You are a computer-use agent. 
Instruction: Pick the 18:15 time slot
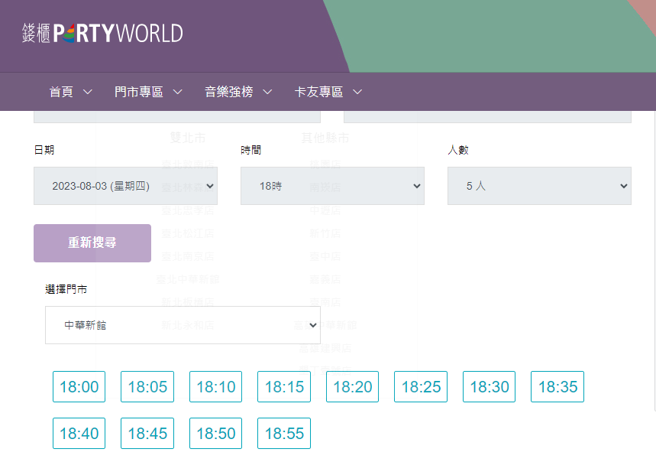coord(284,387)
